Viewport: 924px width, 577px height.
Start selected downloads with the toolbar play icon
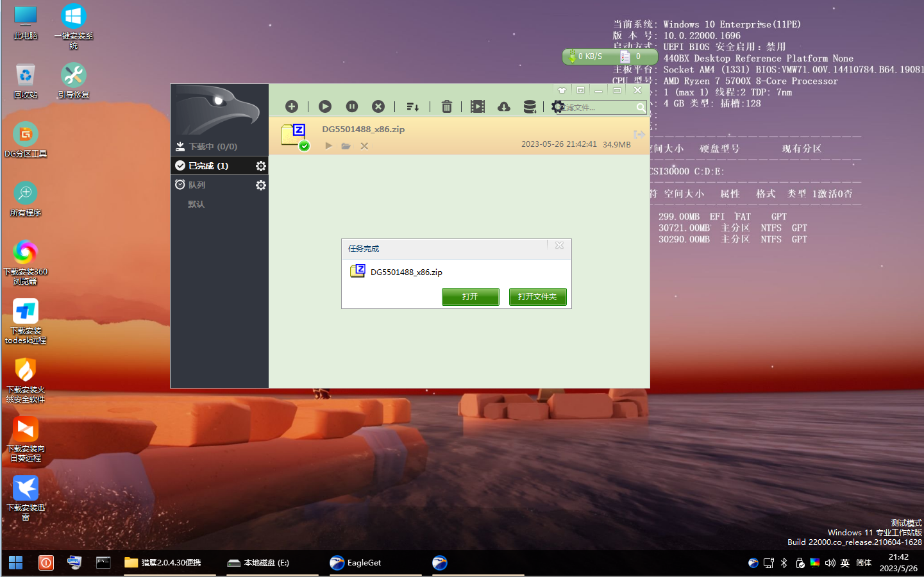(x=325, y=106)
